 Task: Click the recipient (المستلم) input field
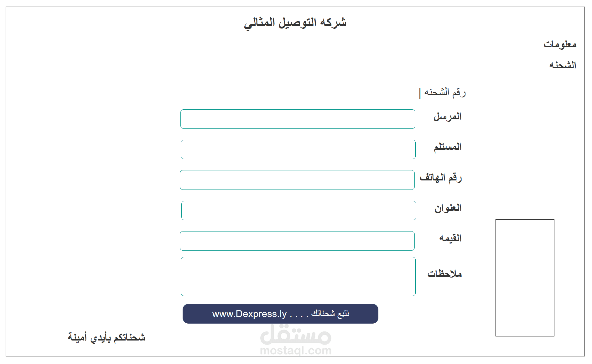[x=298, y=149]
